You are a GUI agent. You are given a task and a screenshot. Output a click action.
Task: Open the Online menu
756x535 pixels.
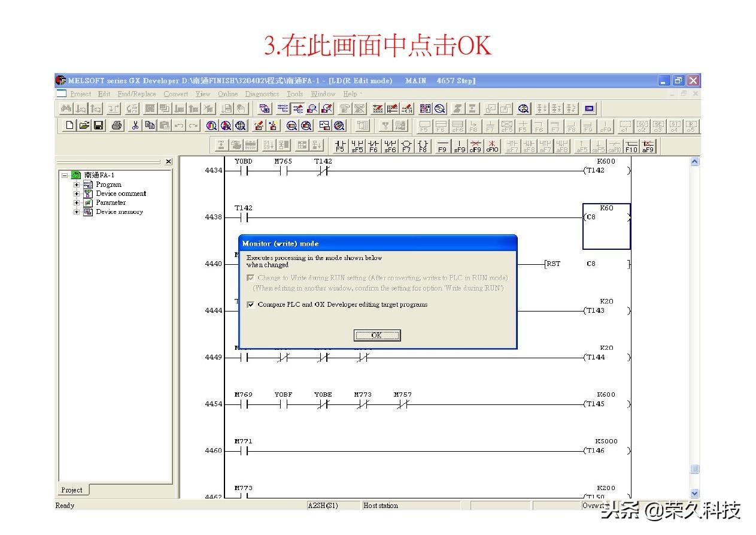227,94
